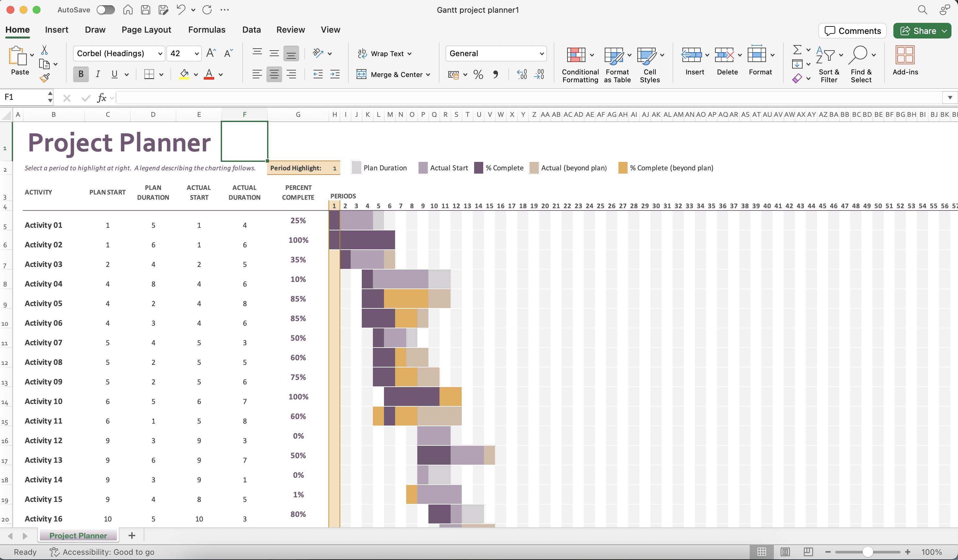Toggle Bold formatting button
958x560 pixels.
tap(81, 74)
